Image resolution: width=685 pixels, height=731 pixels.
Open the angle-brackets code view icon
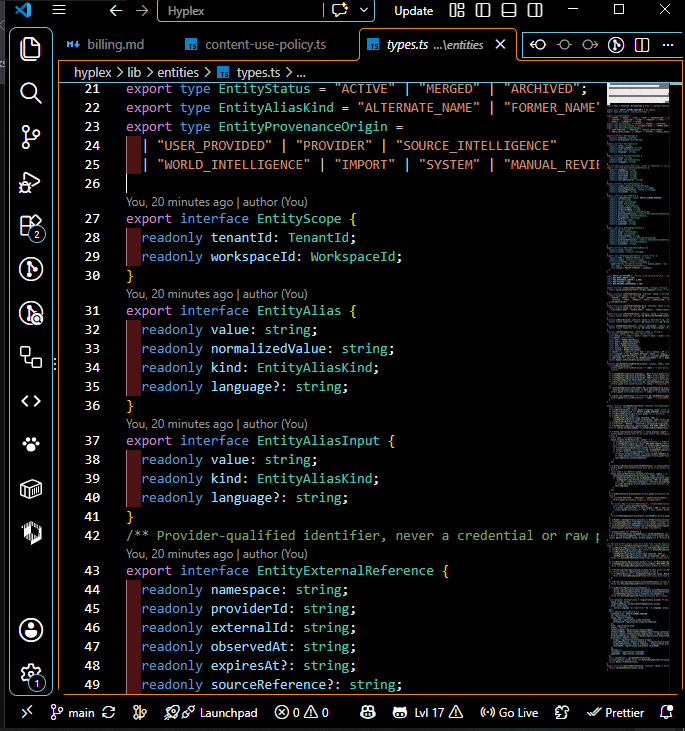pyautogui.click(x=31, y=401)
